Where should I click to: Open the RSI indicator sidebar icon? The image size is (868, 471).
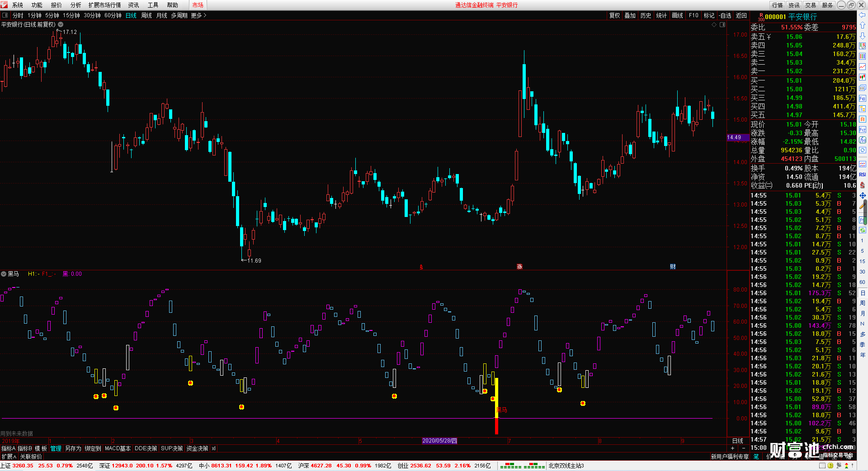coord(863,174)
